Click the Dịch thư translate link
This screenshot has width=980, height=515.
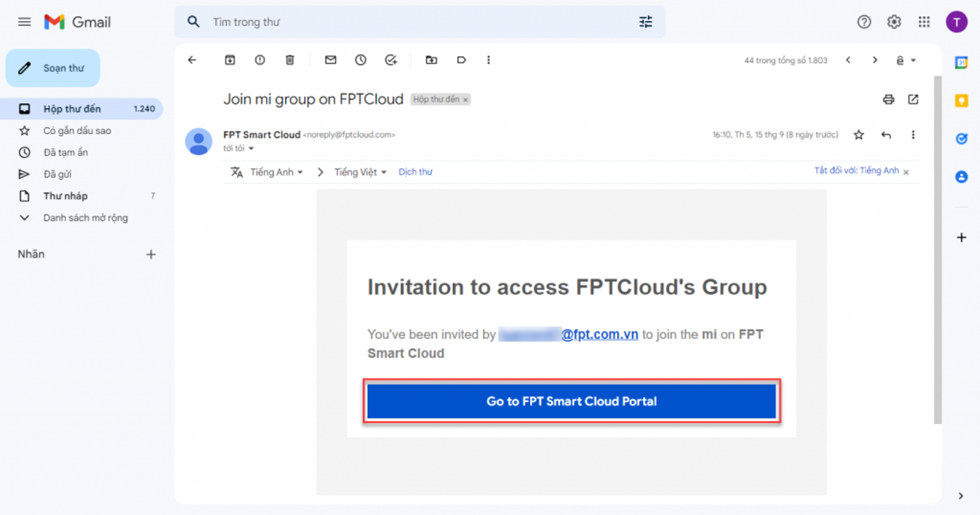(415, 172)
